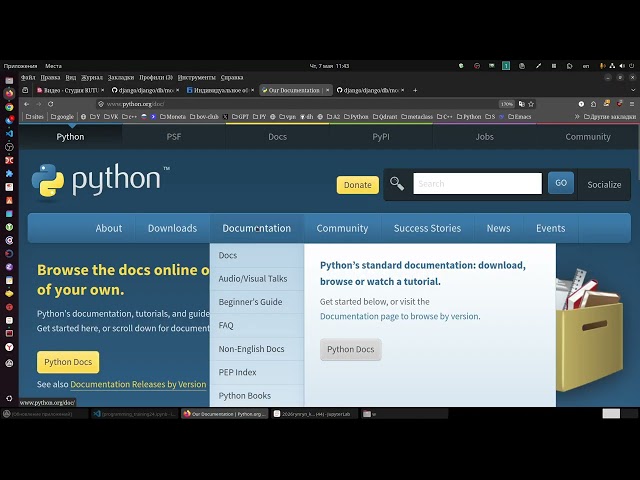Select 'PEP Index' in Documentation dropdown
Screen dimensions: 640x480
pyautogui.click(x=257, y=372)
